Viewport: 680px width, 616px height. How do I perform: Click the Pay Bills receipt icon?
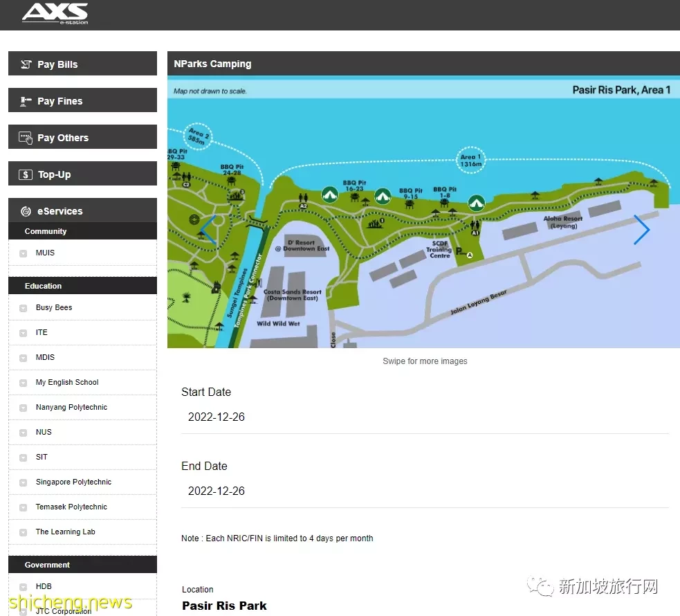(26, 64)
